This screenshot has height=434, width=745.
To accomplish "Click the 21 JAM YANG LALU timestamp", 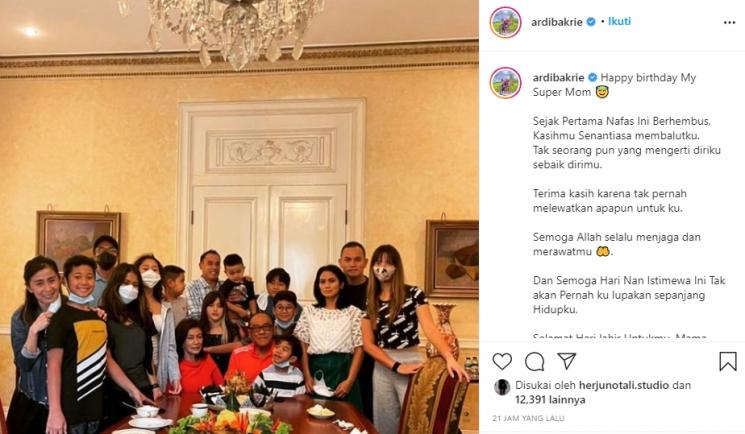I will [x=528, y=418].
